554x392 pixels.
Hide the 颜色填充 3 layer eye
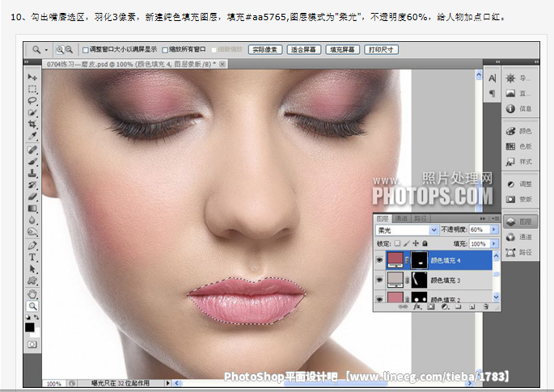pyautogui.click(x=379, y=280)
